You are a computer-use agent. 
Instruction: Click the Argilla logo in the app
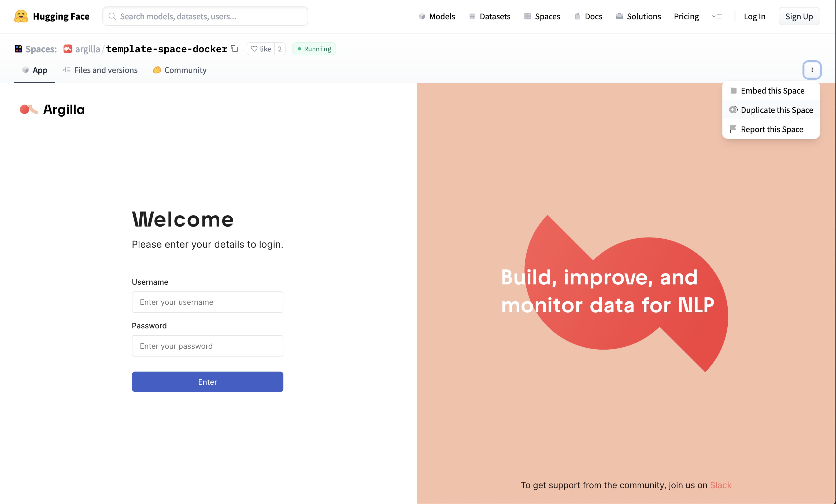[52, 110]
